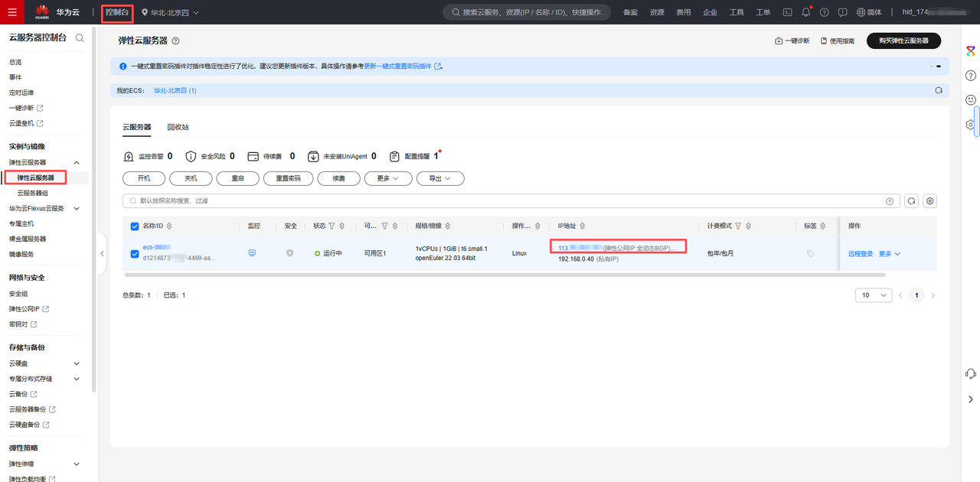Switch to the 回收站 tab
Image resolution: width=980 pixels, height=482 pixels.
[x=178, y=127]
